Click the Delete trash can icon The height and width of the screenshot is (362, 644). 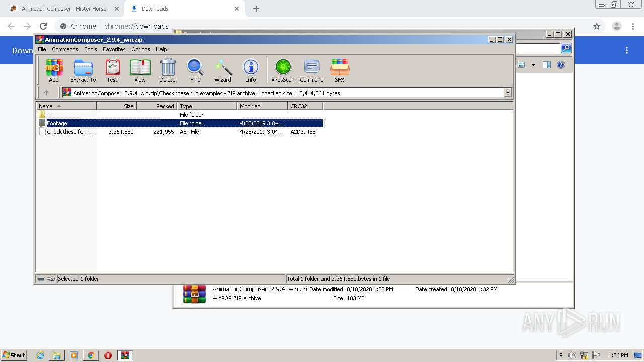[168, 70]
